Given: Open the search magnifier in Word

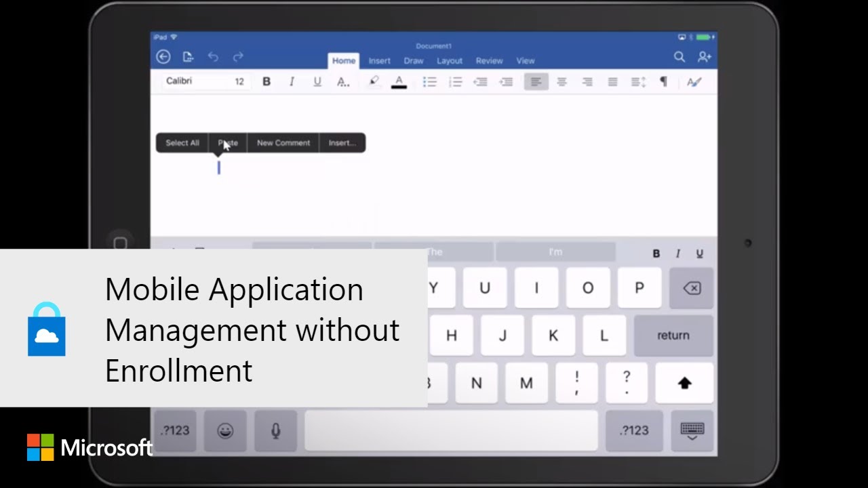Looking at the screenshot, I should 679,57.
